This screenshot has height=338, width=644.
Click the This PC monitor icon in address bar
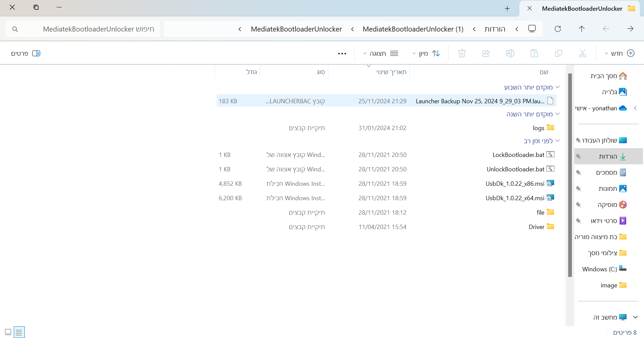pos(532,29)
